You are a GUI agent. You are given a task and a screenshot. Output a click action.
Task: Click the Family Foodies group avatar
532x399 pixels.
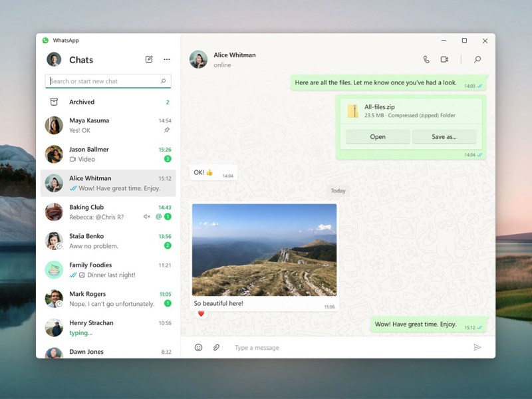point(54,270)
